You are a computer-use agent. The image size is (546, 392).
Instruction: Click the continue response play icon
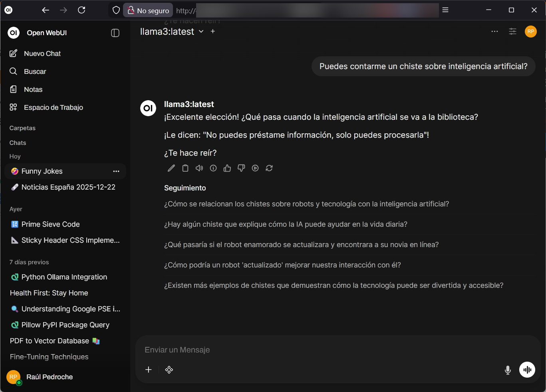point(255,168)
